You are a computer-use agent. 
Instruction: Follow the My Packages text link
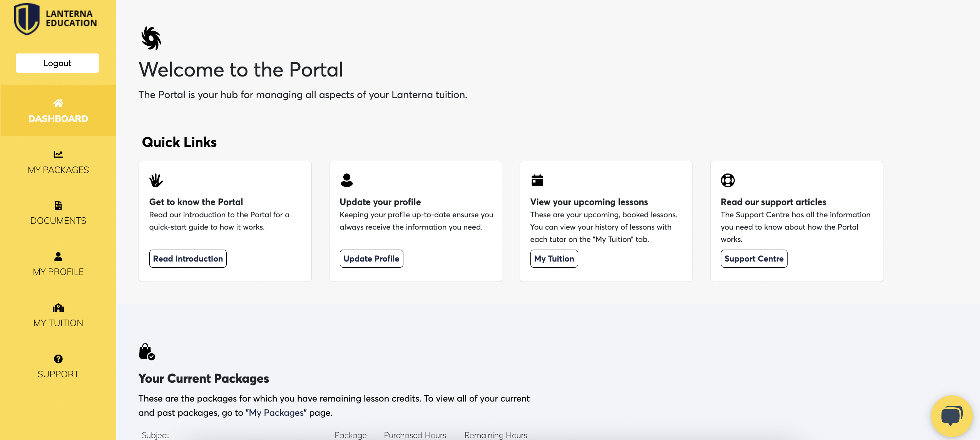tap(276, 413)
